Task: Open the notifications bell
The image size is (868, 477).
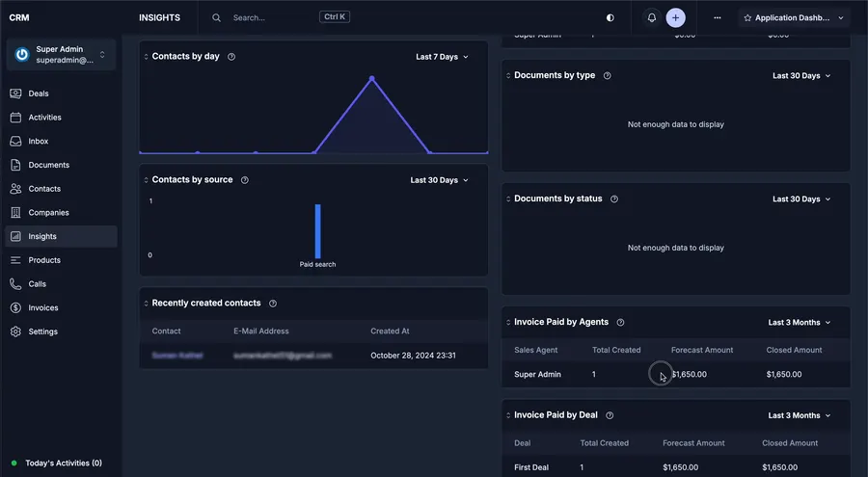Action: [652, 17]
